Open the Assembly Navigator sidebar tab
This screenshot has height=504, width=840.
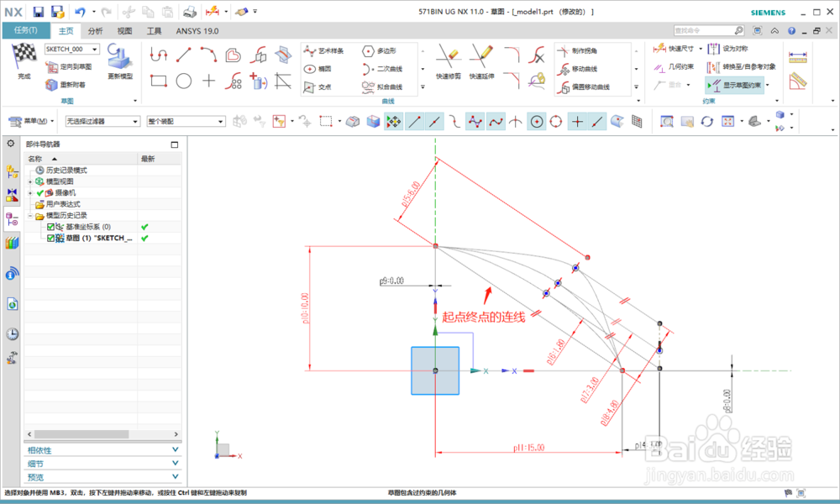(x=12, y=171)
